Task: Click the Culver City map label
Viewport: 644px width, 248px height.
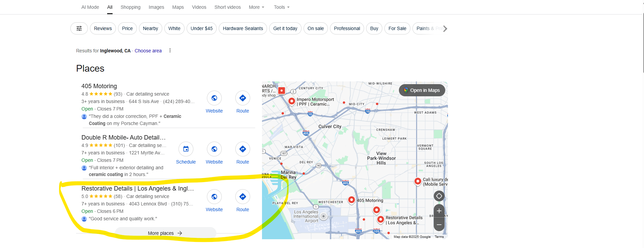Action: coord(330,126)
